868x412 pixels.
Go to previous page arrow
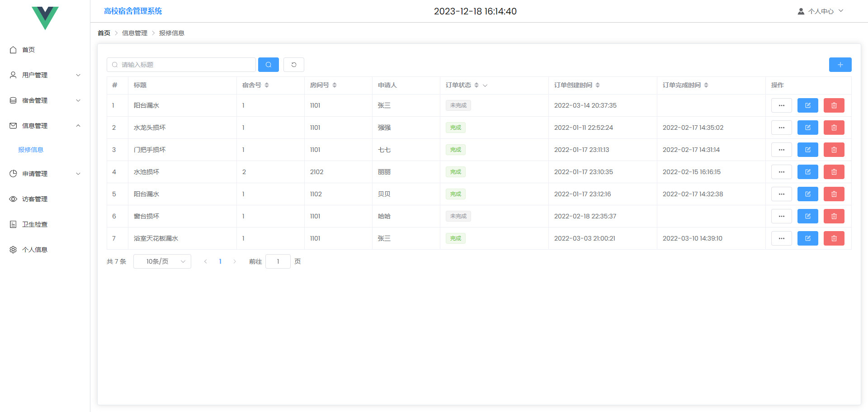pyautogui.click(x=206, y=261)
